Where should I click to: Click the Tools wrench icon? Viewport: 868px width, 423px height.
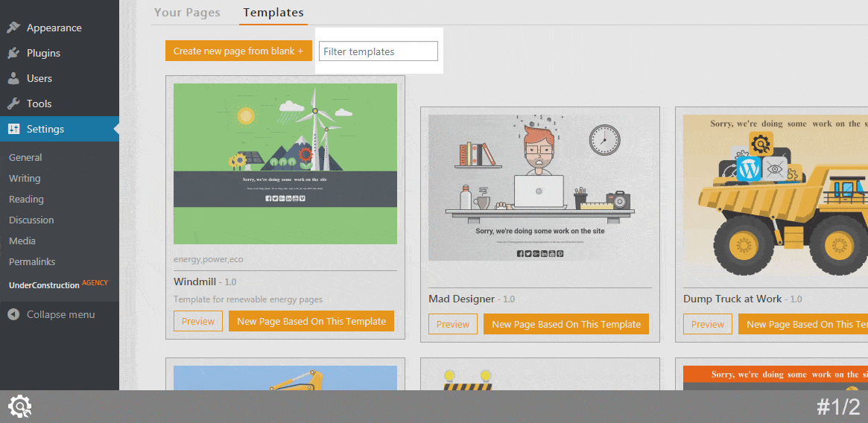click(13, 104)
